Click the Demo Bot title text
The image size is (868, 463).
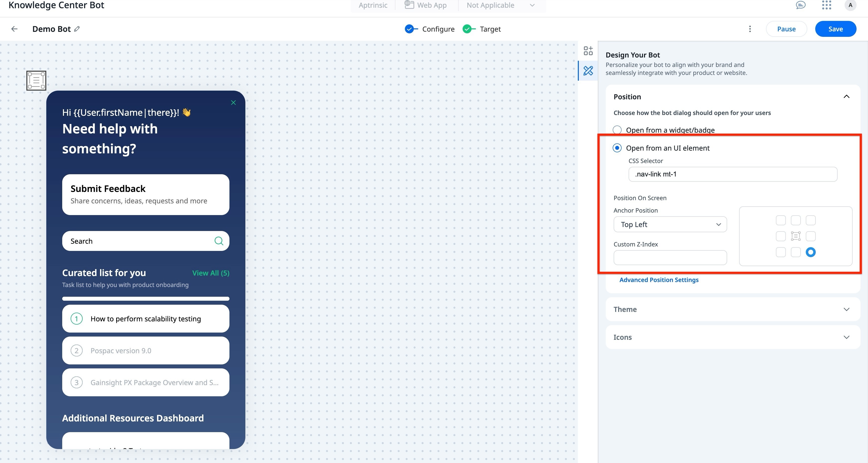[x=52, y=29]
